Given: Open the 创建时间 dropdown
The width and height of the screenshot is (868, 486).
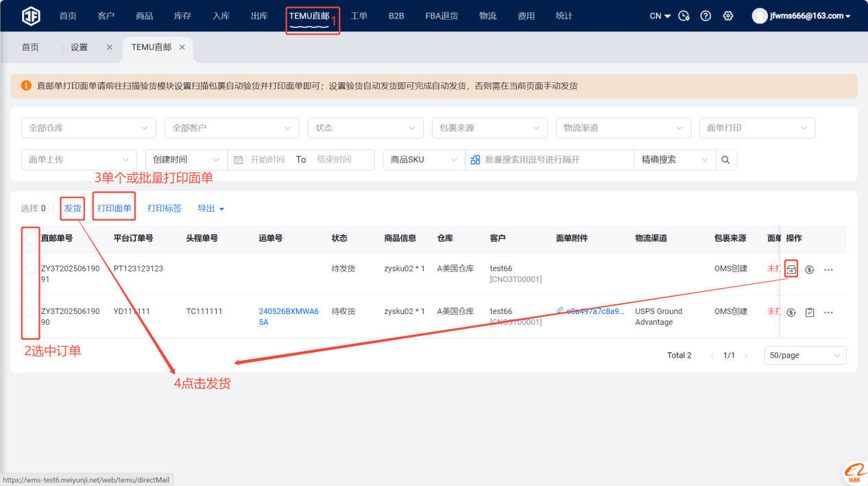Looking at the screenshot, I should (x=186, y=160).
